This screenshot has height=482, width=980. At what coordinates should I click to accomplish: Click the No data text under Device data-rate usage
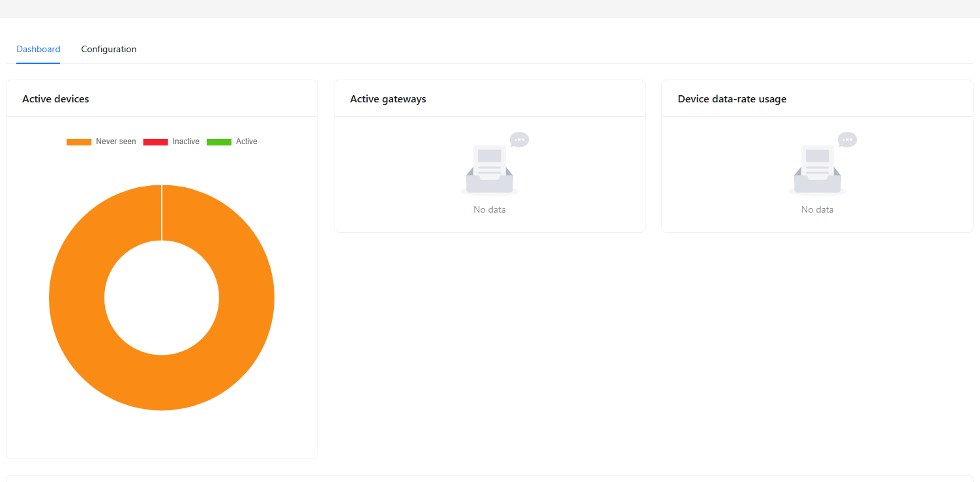point(817,210)
